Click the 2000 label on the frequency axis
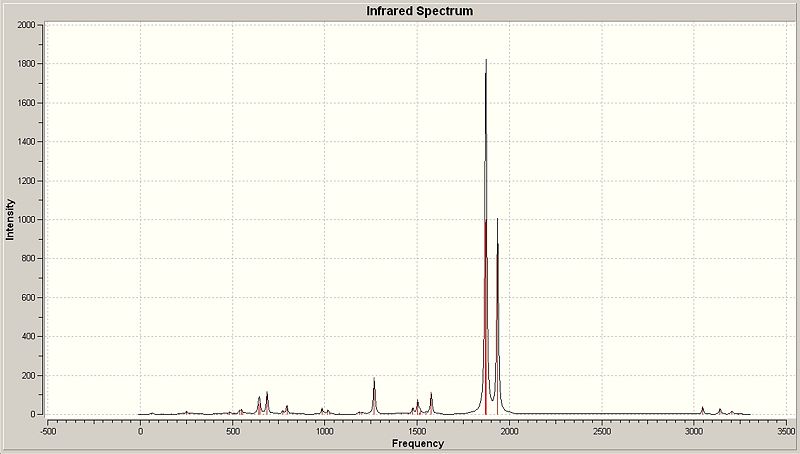Screen dimensions: 800x454 (x=510, y=431)
